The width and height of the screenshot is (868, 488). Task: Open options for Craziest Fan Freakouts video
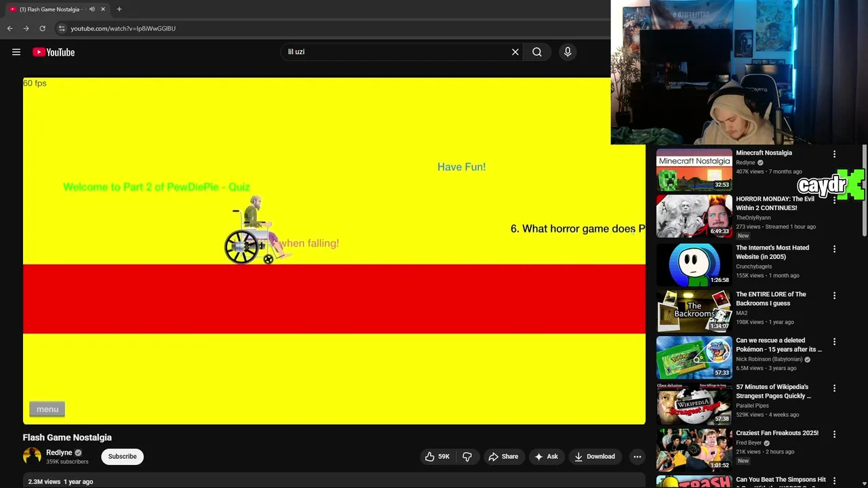835,434
